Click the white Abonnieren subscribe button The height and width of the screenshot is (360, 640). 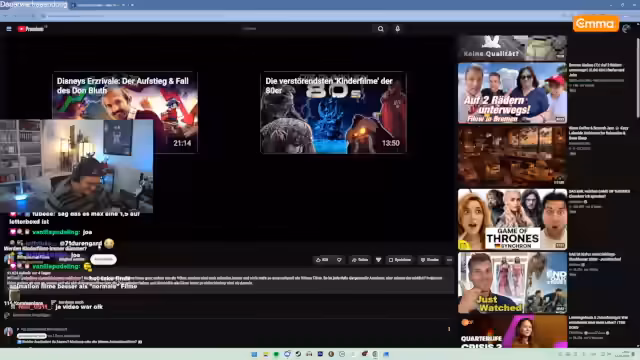tap(103, 259)
